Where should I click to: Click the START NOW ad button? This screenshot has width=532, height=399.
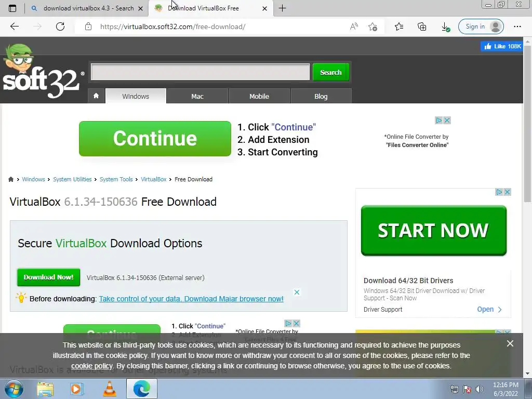click(x=434, y=230)
